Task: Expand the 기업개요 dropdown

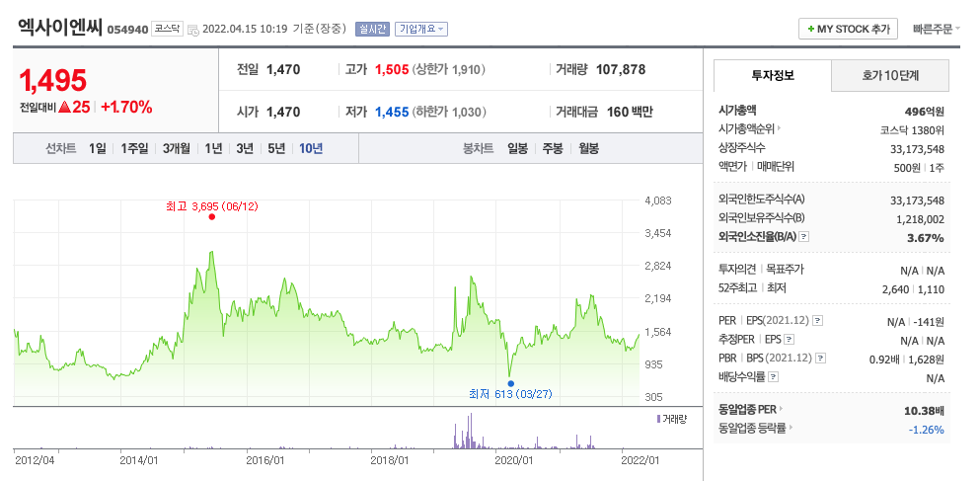Action: tap(421, 29)
